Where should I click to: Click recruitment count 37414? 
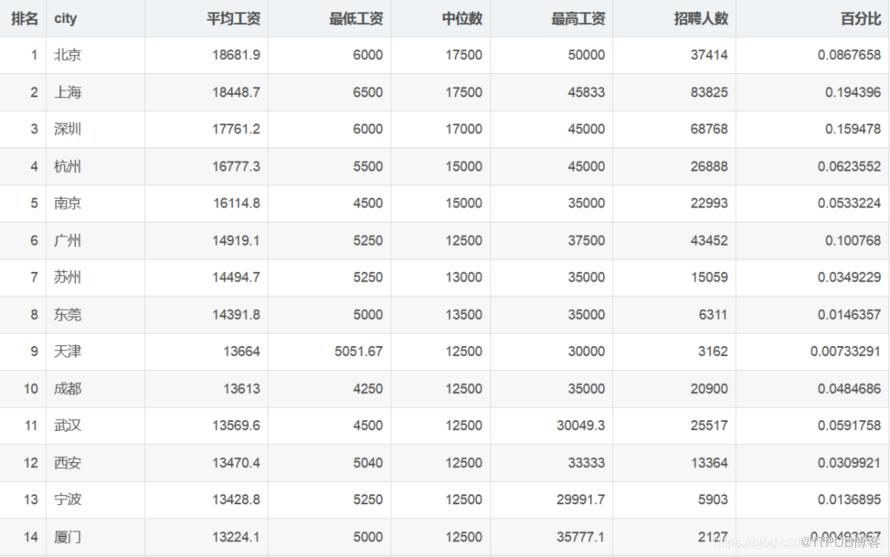click(709, 55)
